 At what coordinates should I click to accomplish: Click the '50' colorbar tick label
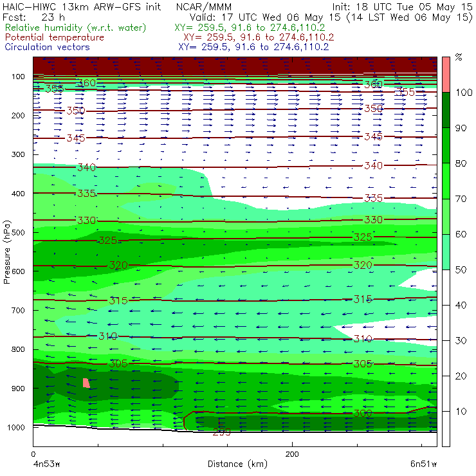(x=461, y=270)
